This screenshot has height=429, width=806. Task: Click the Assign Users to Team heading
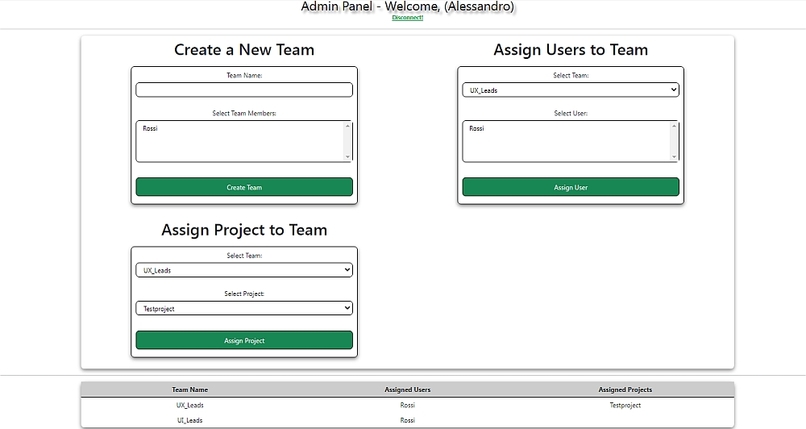(571, 50)
